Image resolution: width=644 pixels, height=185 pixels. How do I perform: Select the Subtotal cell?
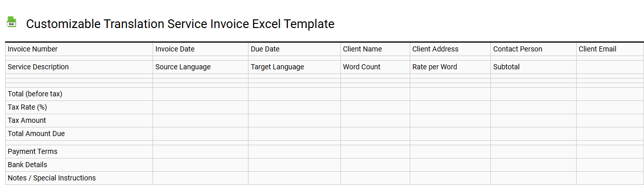(533, 67)
